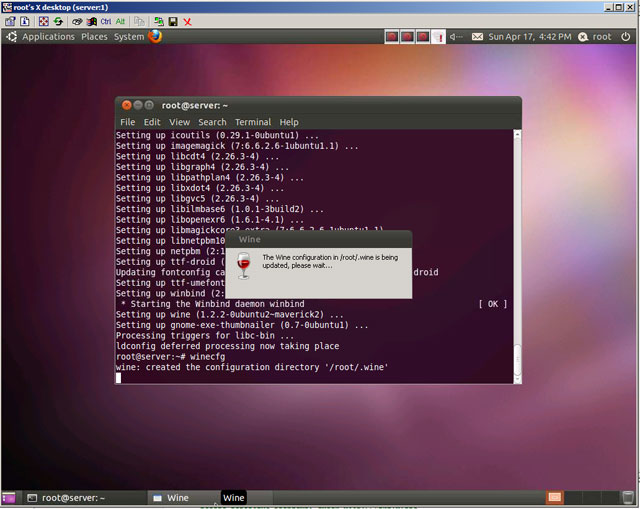Maximize the root@server terminal window
640x509 pixels.
click(x=149, y=105)
